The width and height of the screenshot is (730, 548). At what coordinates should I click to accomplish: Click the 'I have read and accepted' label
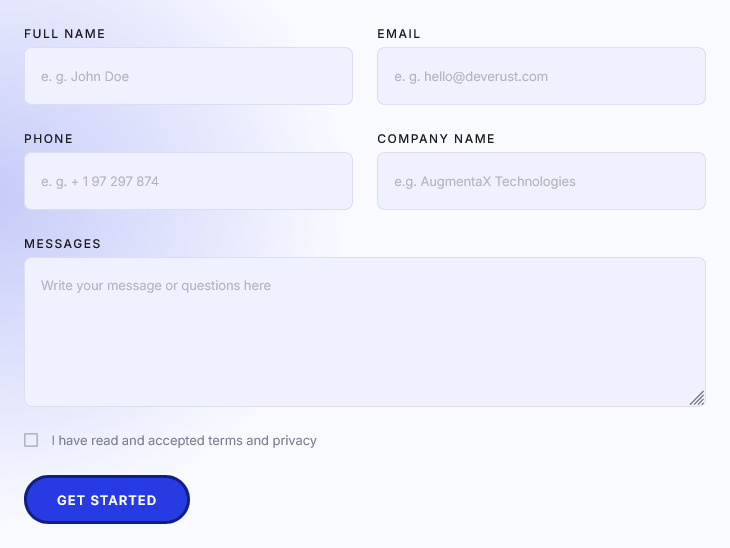click(128, 441)
